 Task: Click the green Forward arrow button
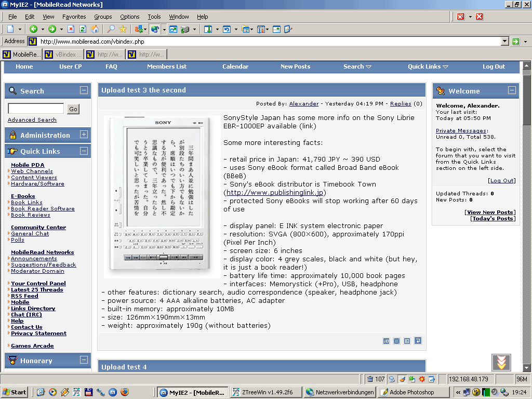point(52,29)
